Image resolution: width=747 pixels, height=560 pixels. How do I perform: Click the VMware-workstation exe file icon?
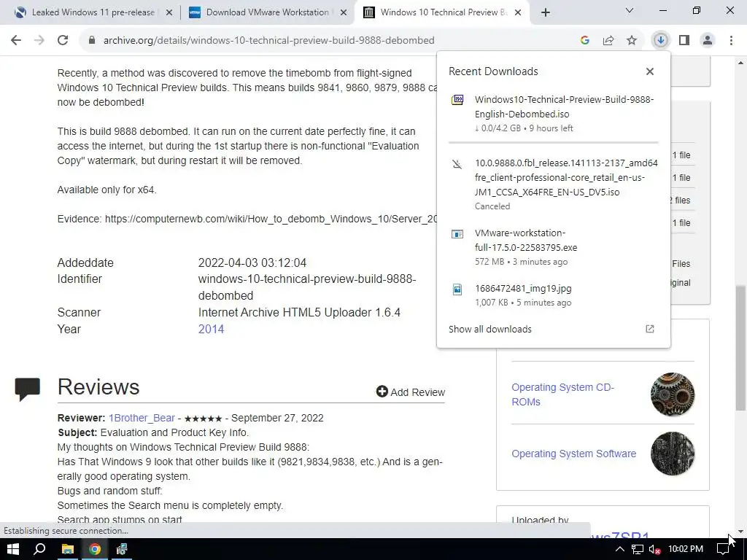point(457,234)
